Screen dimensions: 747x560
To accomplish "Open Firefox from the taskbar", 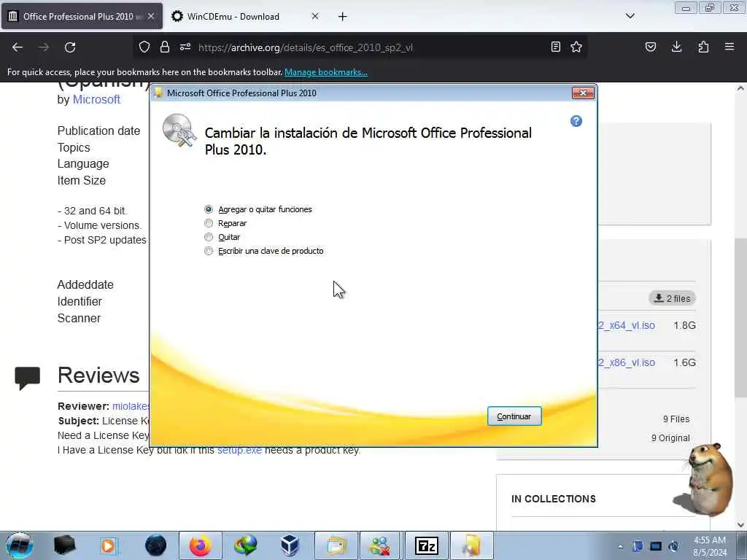I will coord(201,545).
